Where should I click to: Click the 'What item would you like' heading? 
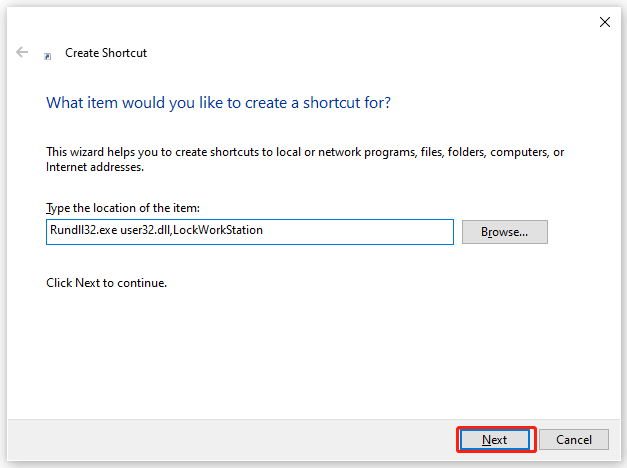pyautogui.click(x=218, y=103)
